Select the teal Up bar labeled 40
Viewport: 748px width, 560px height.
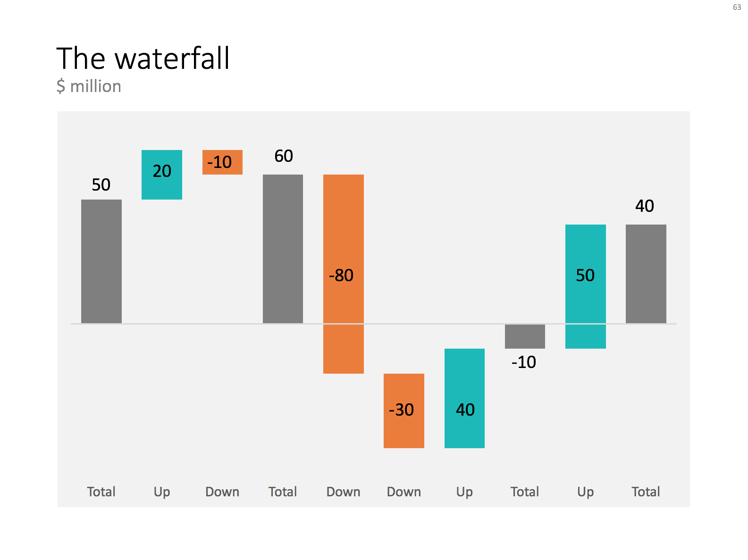coord(464,398)
